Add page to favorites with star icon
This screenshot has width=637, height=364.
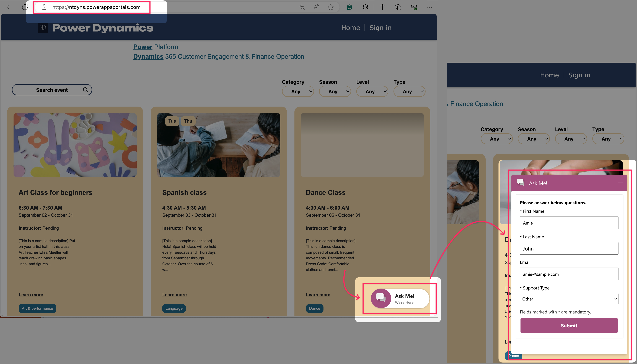[x=331, y=7]
